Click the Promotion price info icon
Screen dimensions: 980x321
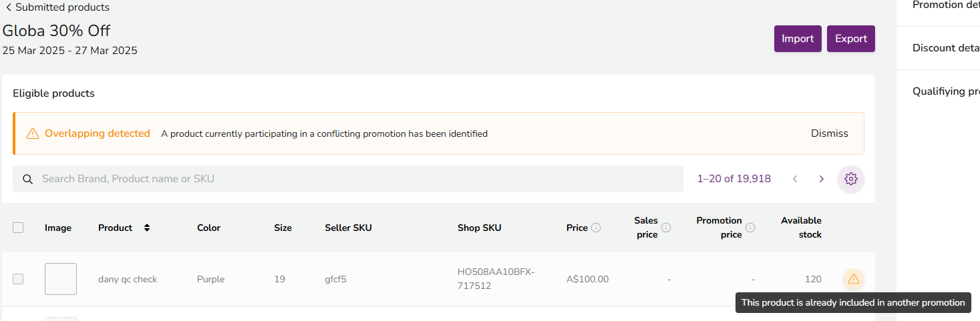(x=750, y=228)
